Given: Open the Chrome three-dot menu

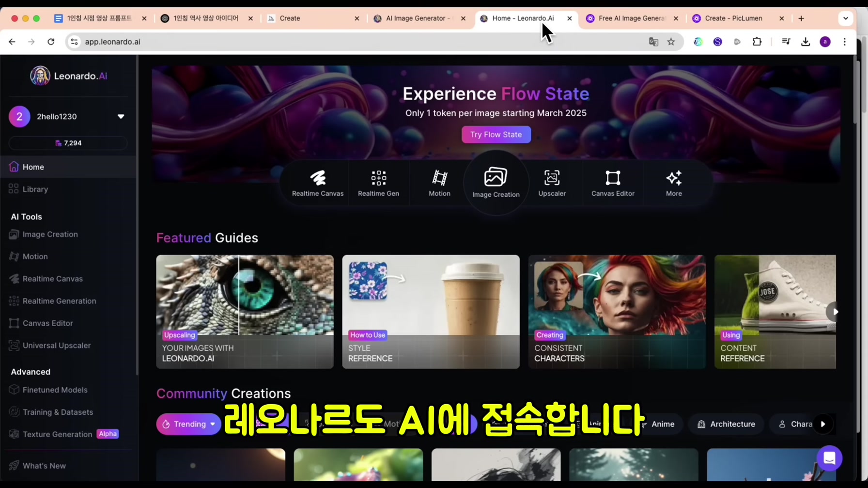Looking at the screenshot, I should pos(845,42).
